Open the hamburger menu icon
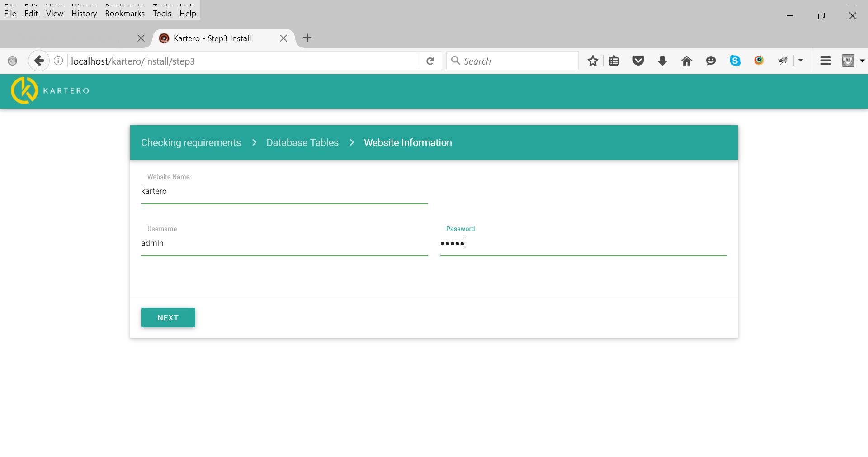This screenshot has width=868, height=457. tap(826, 61)
